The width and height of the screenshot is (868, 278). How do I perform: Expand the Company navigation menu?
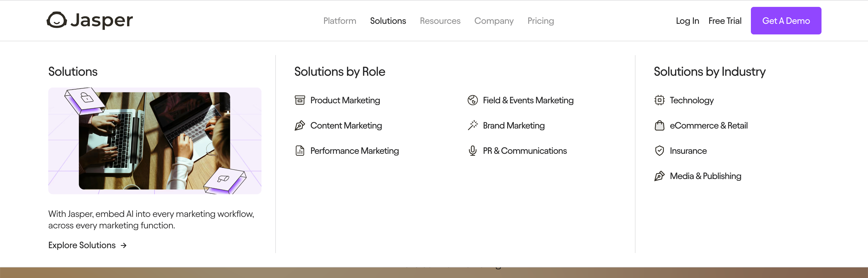[494, 21]
